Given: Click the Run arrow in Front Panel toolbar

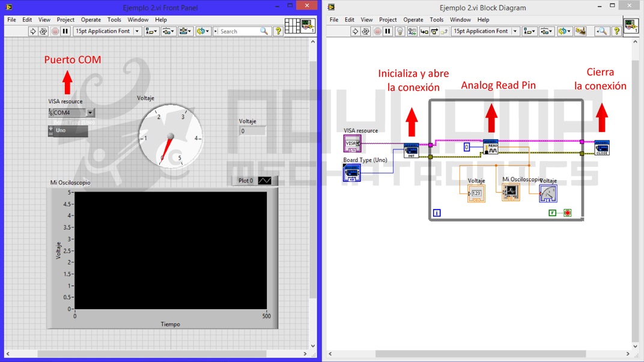Looking at the screenshot, I should pyautogui.click(x=33, y=31).
